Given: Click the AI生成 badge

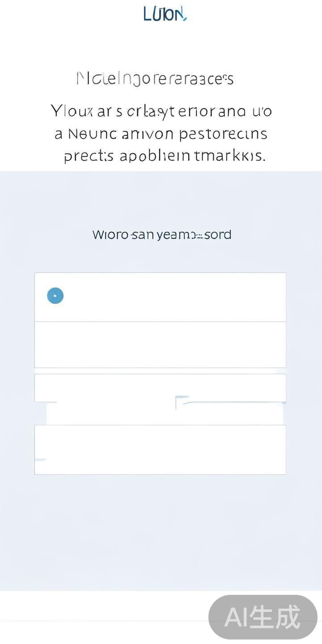Looking at the screenshot, I should click(x=263, y=617).
